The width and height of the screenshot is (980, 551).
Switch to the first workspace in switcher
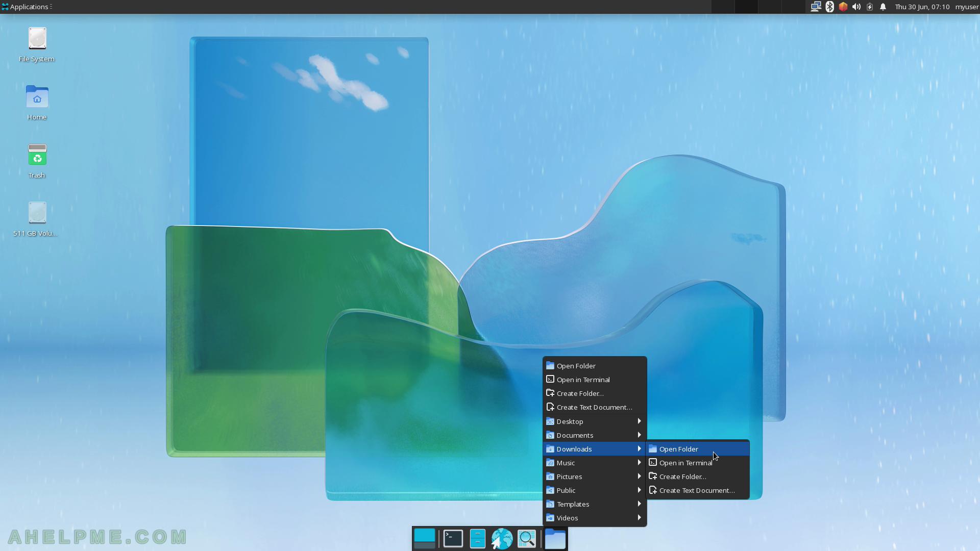[722, 7]
